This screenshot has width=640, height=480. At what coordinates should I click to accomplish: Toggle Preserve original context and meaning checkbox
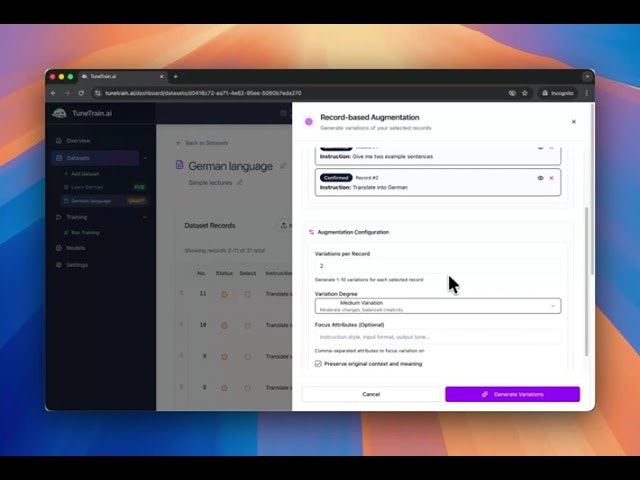(x=318, y=364)
